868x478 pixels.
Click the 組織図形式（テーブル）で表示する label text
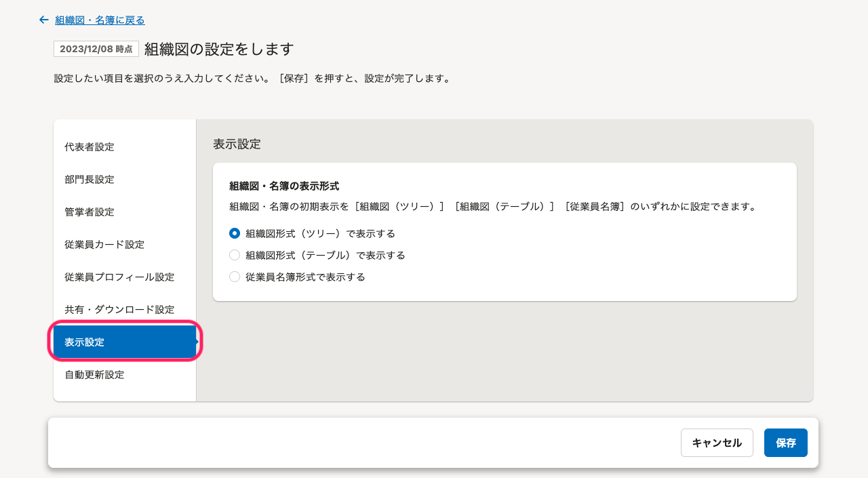point(325,256)
